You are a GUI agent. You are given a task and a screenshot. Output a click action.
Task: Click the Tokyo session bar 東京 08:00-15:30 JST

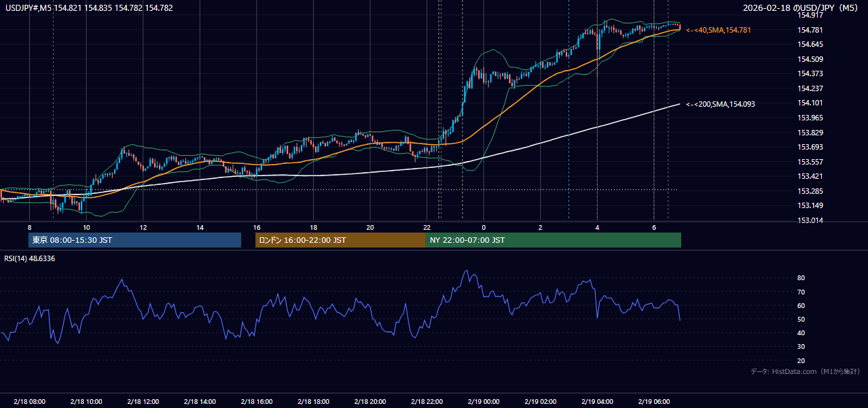135,240
